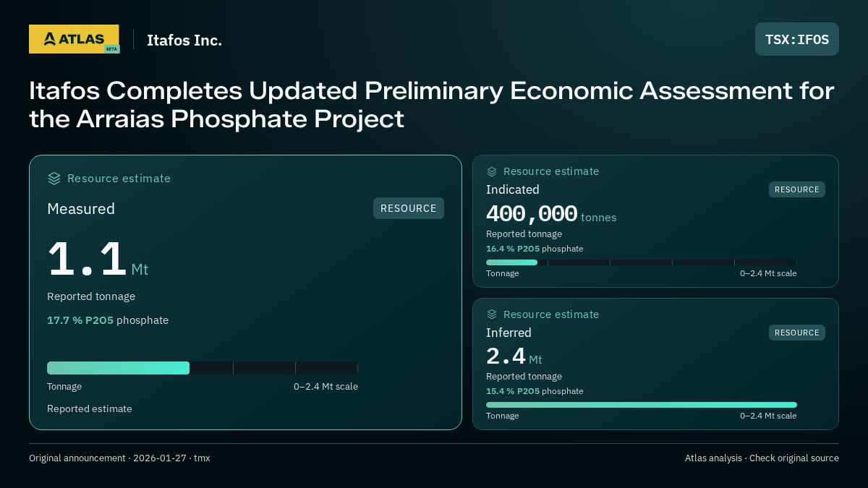Click the ATLAS logo badge

click(74, 39)
